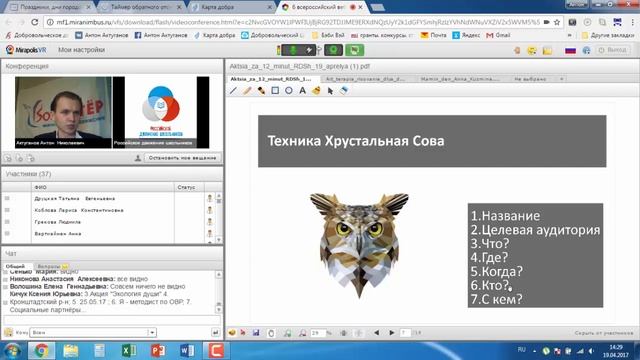Open the Gmail bookmark
The height and width of the screenshot is (360, 640).
[x=498, y=36]
